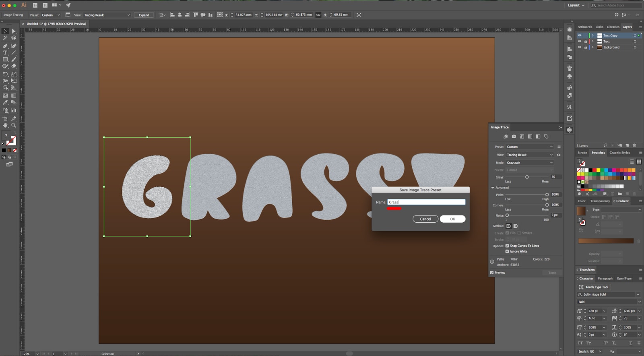Hide the Text Copy layer
644x356 pixels.
(x=580, y=35)
